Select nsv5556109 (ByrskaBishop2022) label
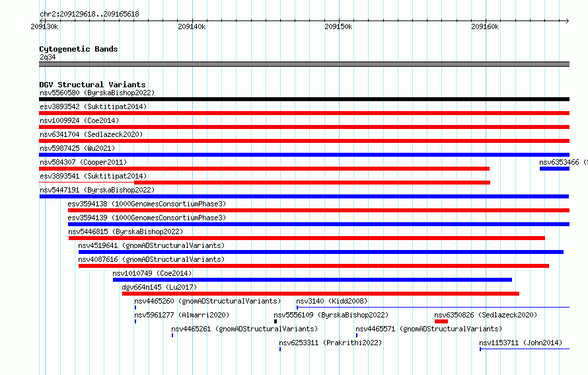588x375 pixels. (331, 315)
